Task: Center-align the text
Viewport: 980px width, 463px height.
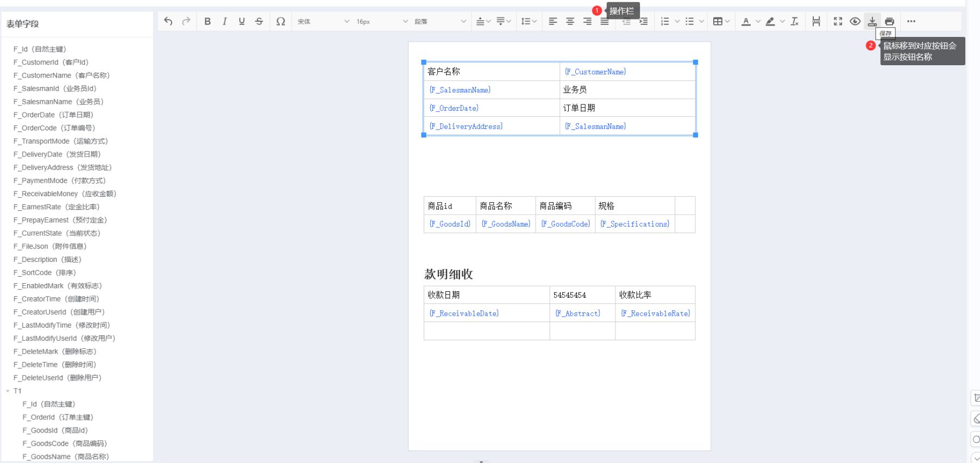Action: tap(570, 21)
